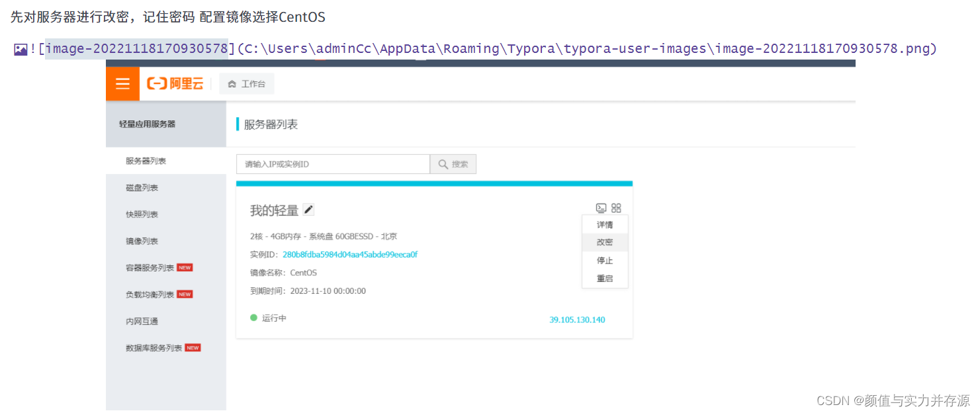The height and width of the screenshot is (413, 980).
Task: Select 数据库服务列表 in the sidebar
Action: [x=166, y=348]
